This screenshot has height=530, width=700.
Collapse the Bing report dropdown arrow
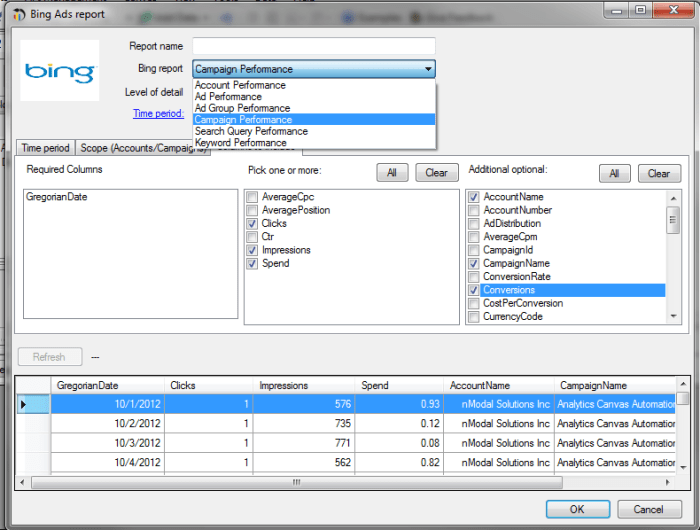pos(428,69)
